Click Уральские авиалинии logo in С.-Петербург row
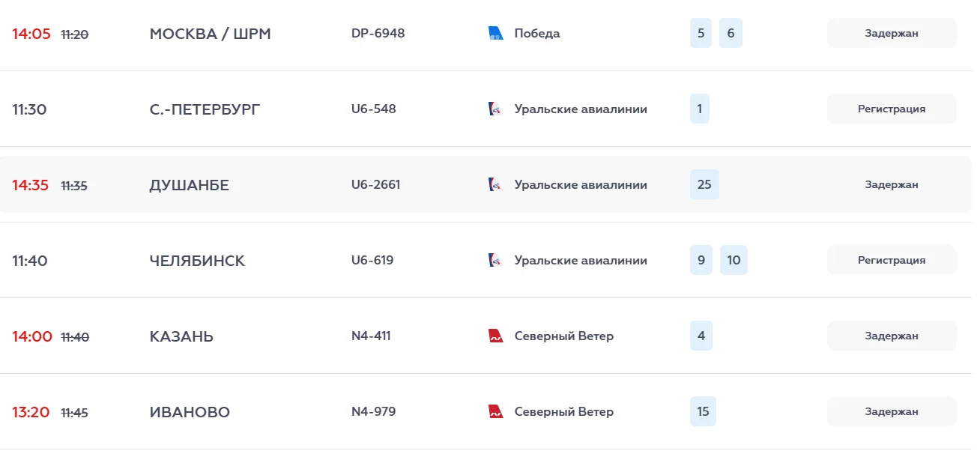 (496, 109)
